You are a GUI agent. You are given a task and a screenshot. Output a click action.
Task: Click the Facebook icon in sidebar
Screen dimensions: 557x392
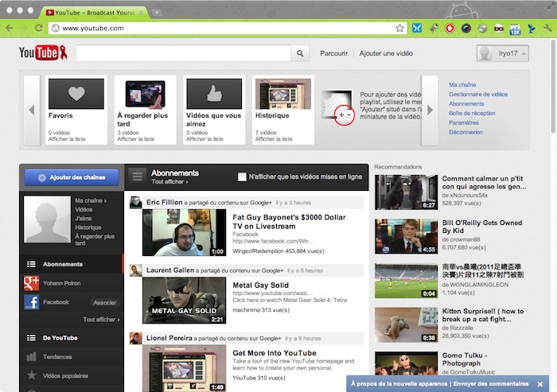click(x=32, y=302)
